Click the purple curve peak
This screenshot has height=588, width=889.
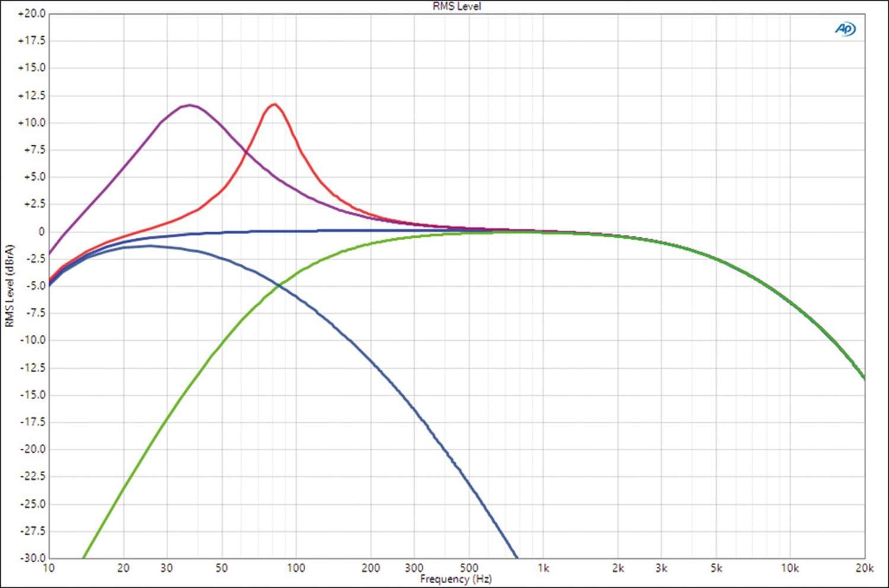(190, 106)
